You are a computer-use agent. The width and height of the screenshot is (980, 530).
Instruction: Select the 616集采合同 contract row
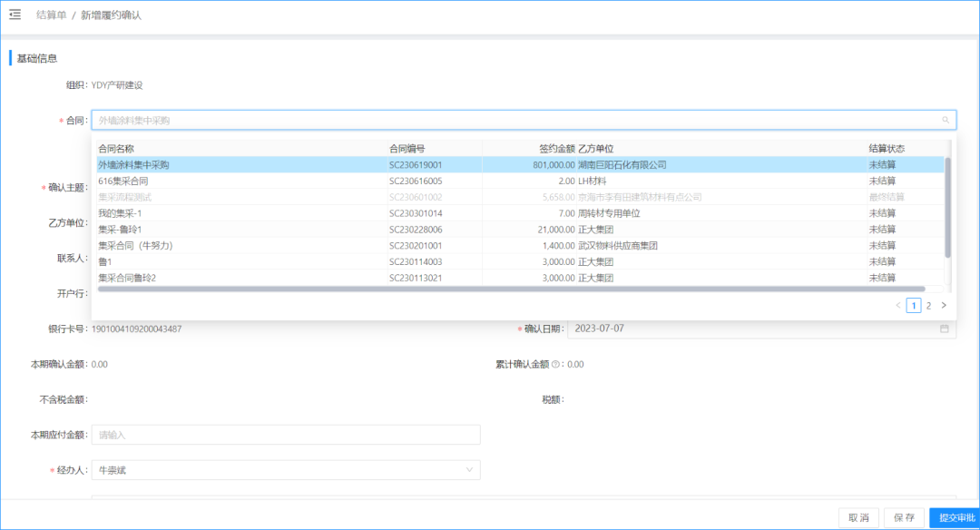pyautogui.click(x=520, y=182)
